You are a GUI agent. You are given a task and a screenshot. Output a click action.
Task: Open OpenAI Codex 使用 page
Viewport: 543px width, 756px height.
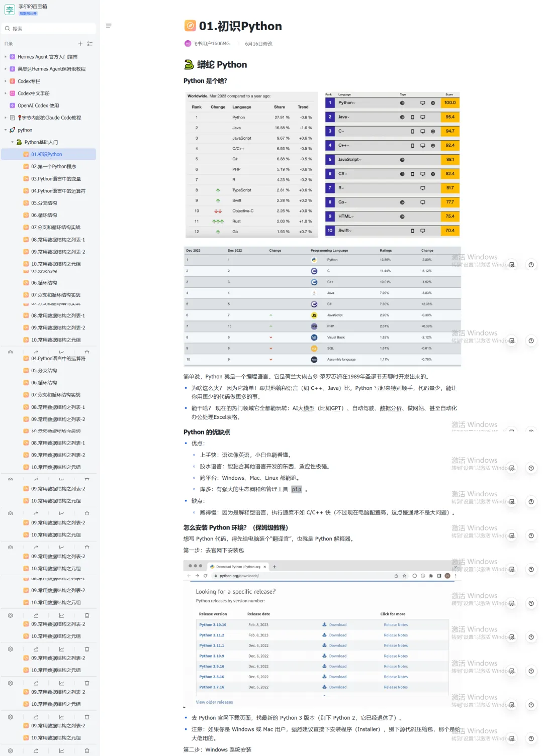pos(38,105)
